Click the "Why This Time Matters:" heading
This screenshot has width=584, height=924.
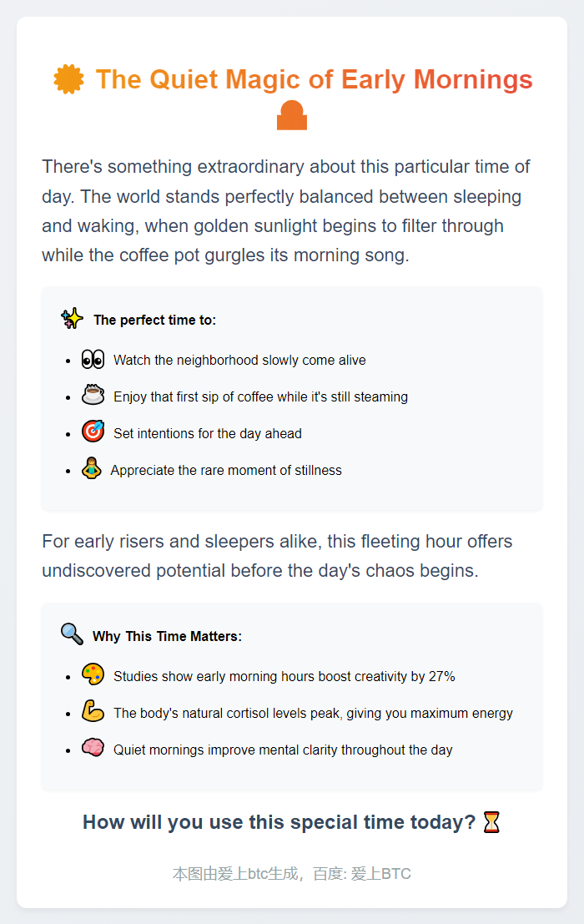167,637
